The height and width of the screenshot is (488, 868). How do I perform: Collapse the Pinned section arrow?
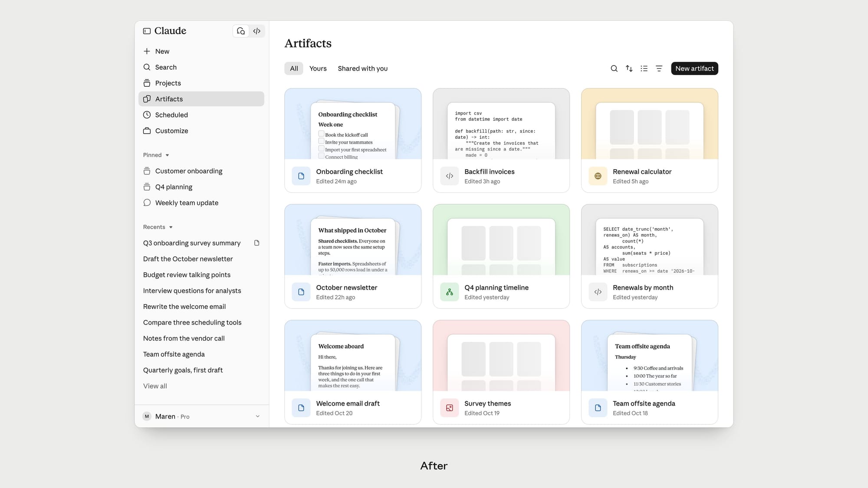pyautogui.click(x=167, y=155)
